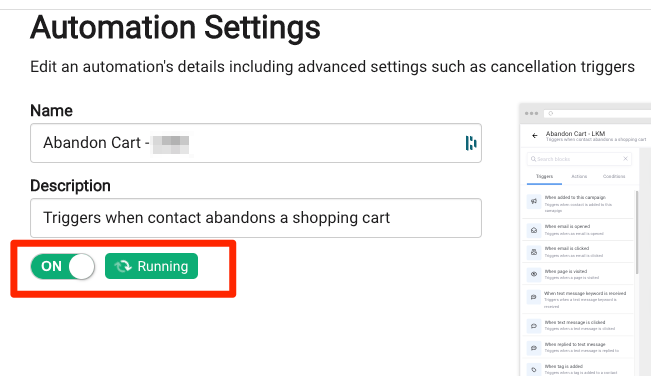Select the page visited eye icon
The height and width of the screenshot is (376, 651).
534,274
